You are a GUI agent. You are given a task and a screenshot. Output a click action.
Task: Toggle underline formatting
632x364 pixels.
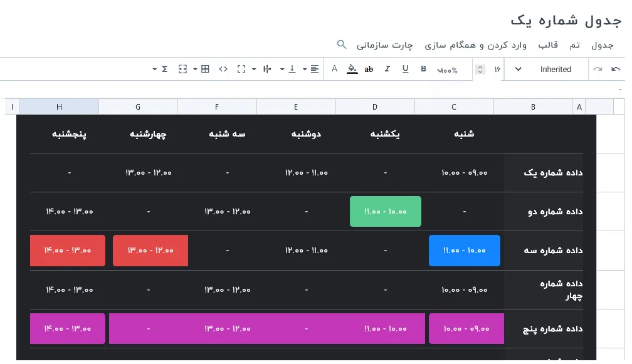click(405, 69)
